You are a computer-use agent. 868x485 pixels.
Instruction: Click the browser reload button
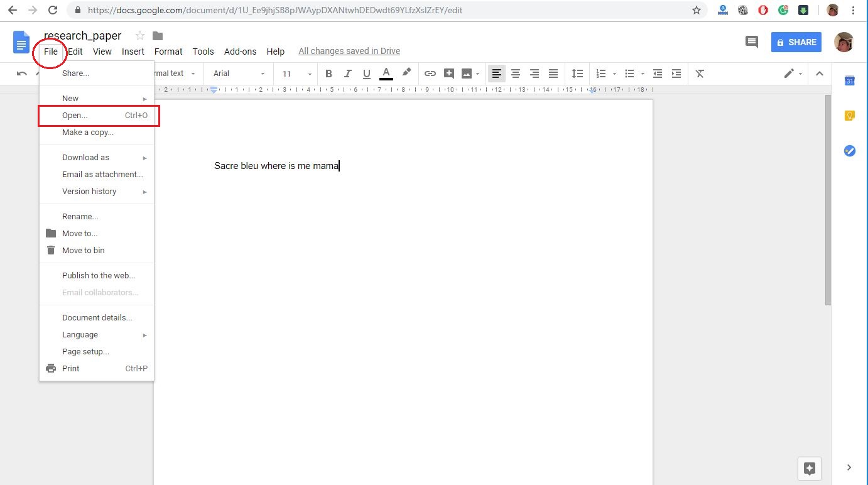pyautogui.click(x=53, y=10)
